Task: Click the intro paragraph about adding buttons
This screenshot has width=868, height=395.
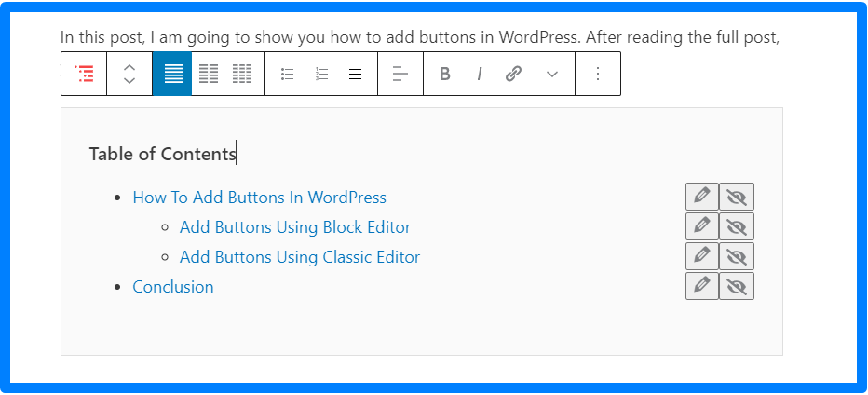Action: point(420,37)
